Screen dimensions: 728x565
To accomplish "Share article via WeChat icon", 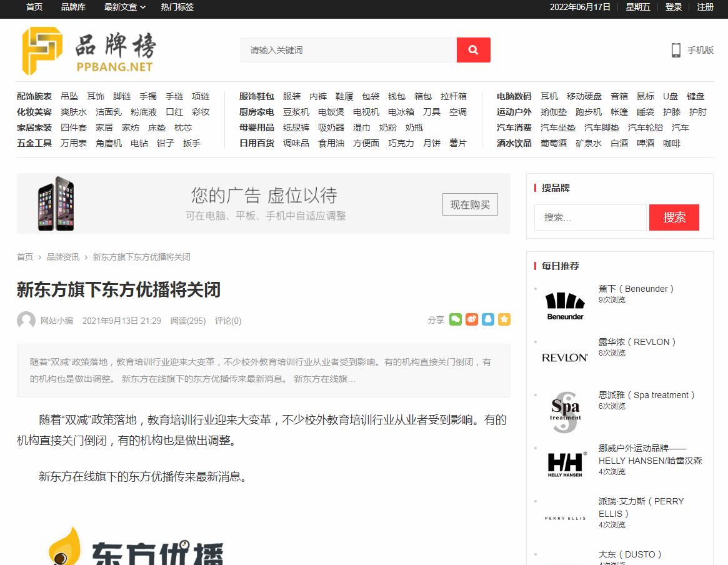I will tap(456, 319).
